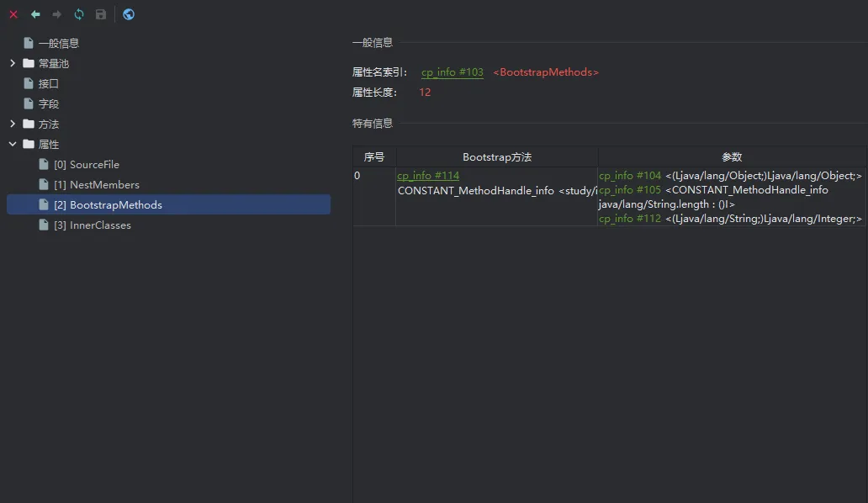Select the 常量池 folder label
Screen dimensions: 868x503
click(54, 64)
